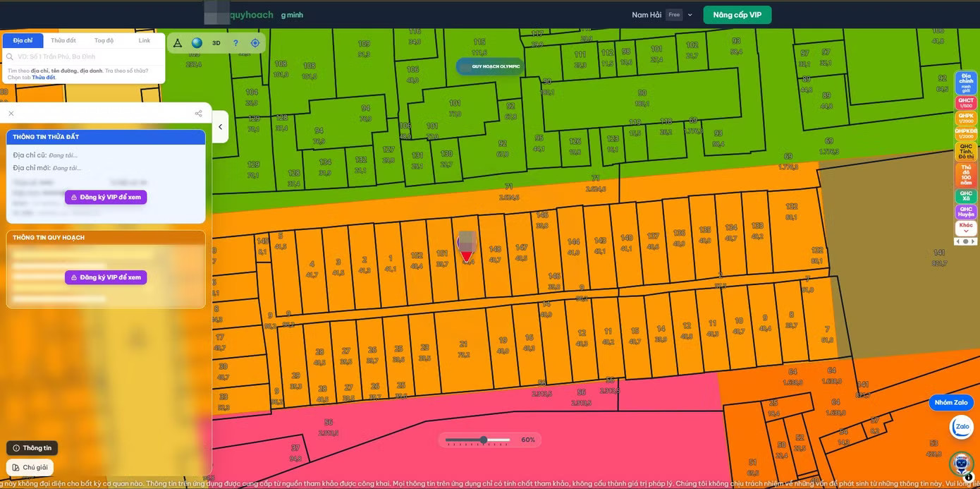Open the Nam Hải account dropdown

pos(662,15)
